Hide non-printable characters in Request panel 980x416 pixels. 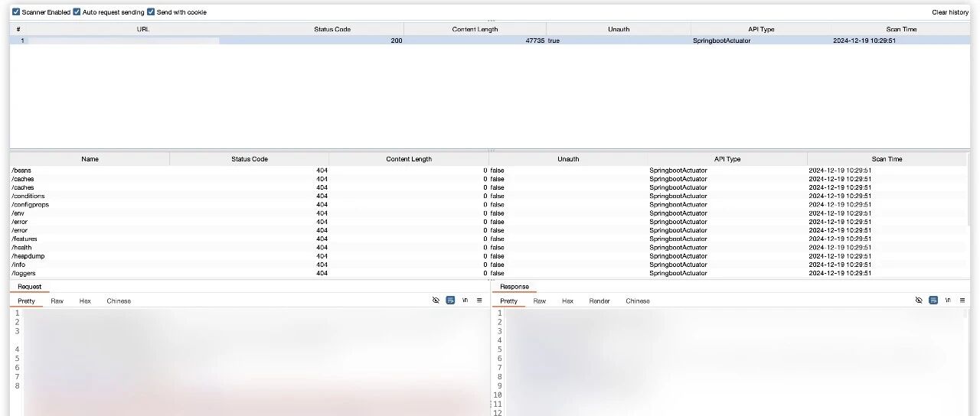[x=436, y=301]
